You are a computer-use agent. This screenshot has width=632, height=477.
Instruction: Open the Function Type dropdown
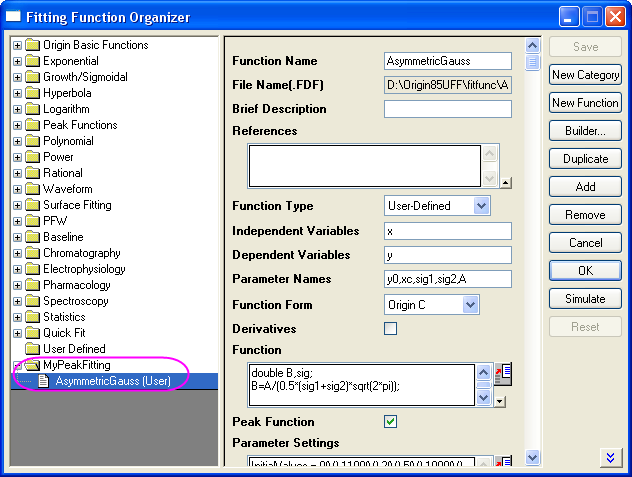click(x=481, y=205)
